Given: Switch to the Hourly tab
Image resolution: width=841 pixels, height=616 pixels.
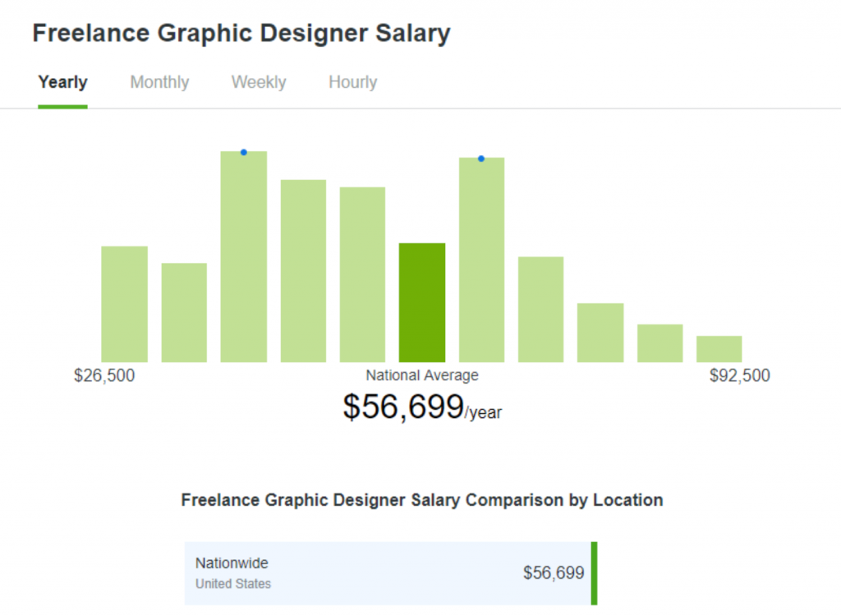Looking at the screenshot, I should (x=352, y=82).
